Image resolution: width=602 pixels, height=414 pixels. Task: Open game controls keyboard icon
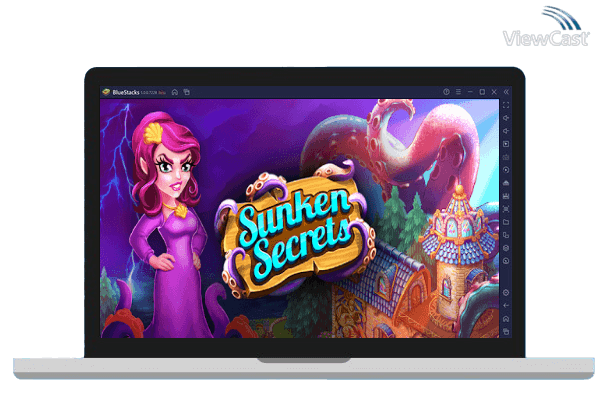pyautogui.click(x=506, y=157)
